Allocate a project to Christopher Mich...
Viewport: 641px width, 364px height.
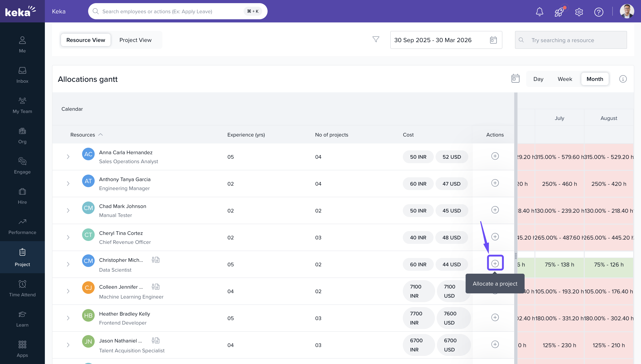(495, 264)
